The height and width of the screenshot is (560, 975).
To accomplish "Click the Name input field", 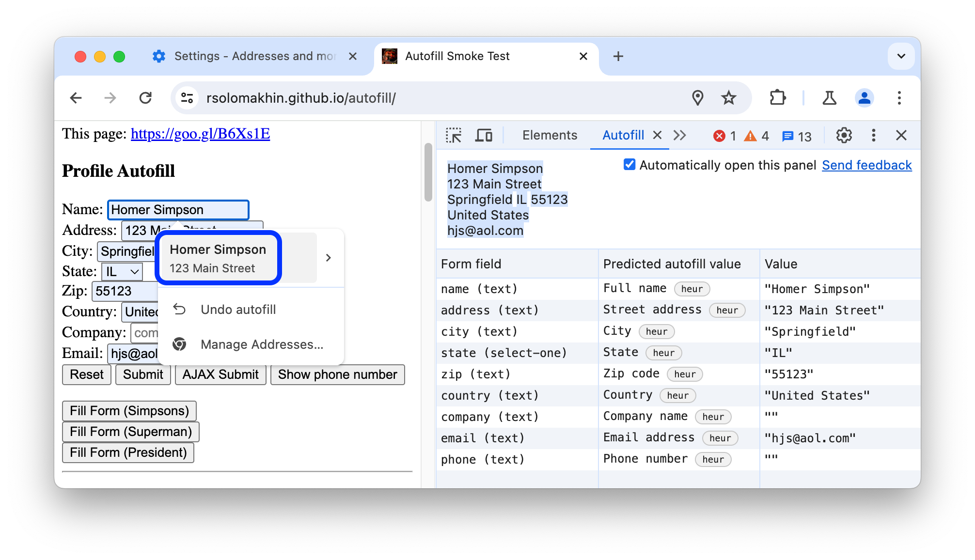I will point(178,209).
